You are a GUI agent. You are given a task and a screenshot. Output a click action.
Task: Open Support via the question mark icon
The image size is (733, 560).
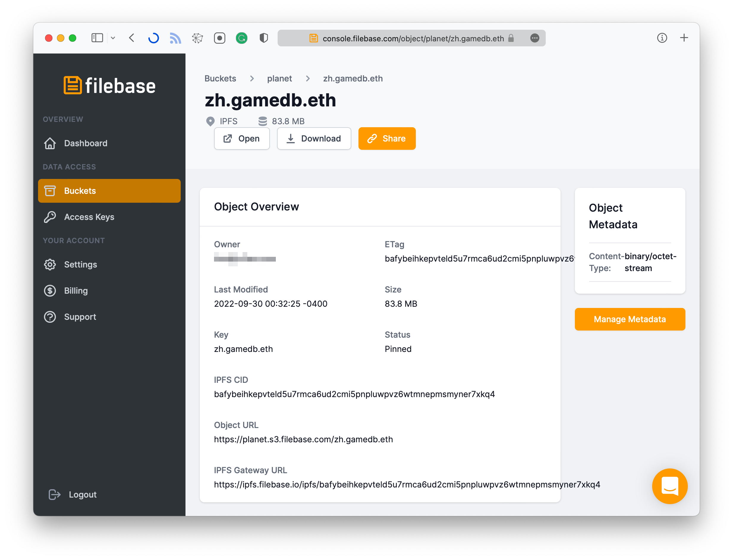(x=50, y=317)
